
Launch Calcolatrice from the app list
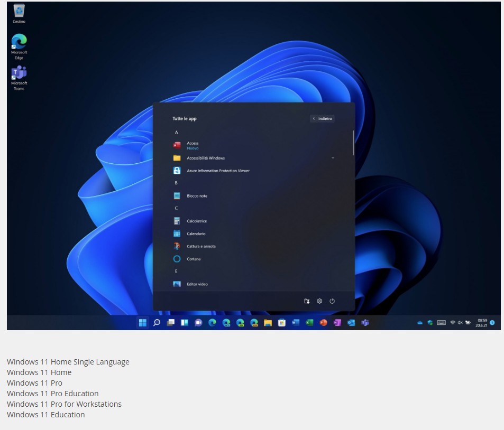point(254,221)
